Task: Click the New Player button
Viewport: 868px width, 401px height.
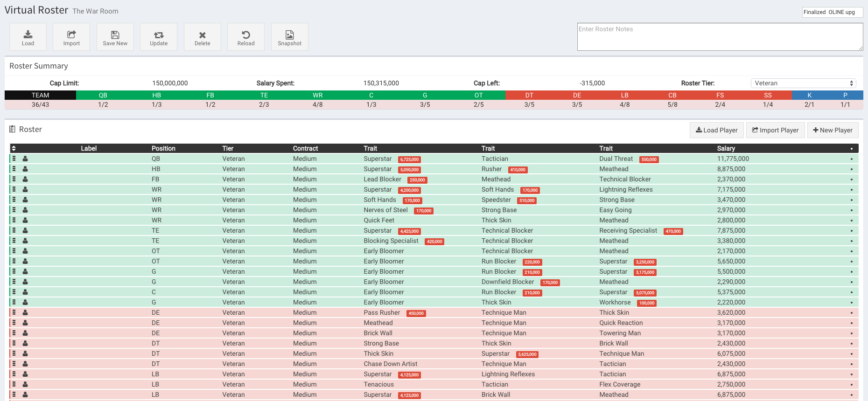Action: [x=833, y=130]
